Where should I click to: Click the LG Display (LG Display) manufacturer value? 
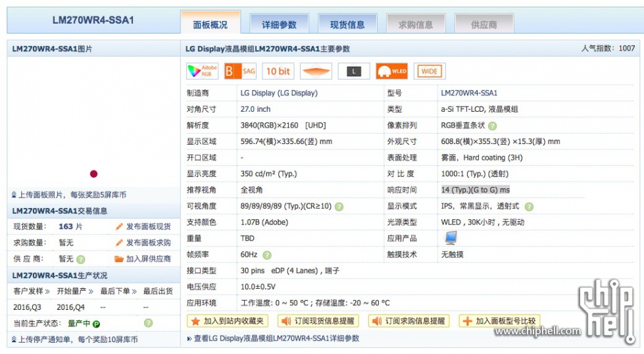(x=279, y=93)
